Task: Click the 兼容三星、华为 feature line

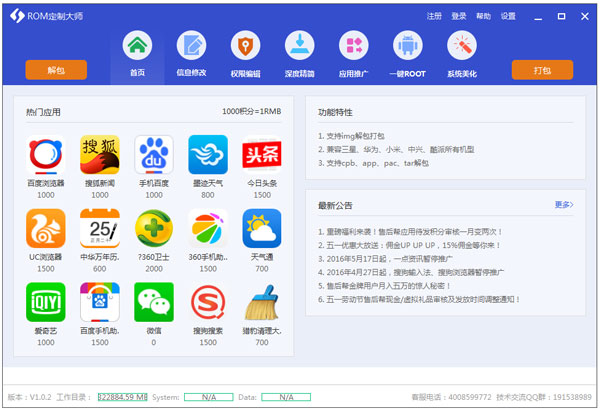Action: pyautogui.click(x=396, y=149)
